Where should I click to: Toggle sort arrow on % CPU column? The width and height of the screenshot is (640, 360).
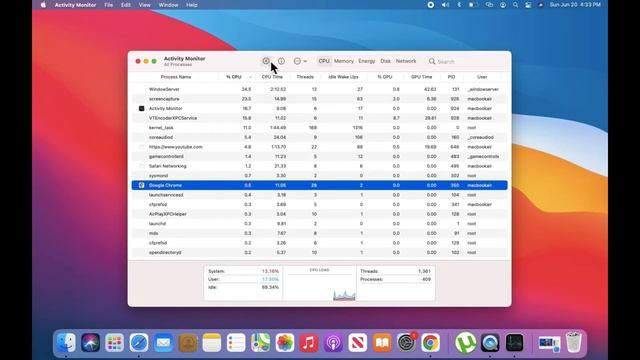(x=250, y=77)
